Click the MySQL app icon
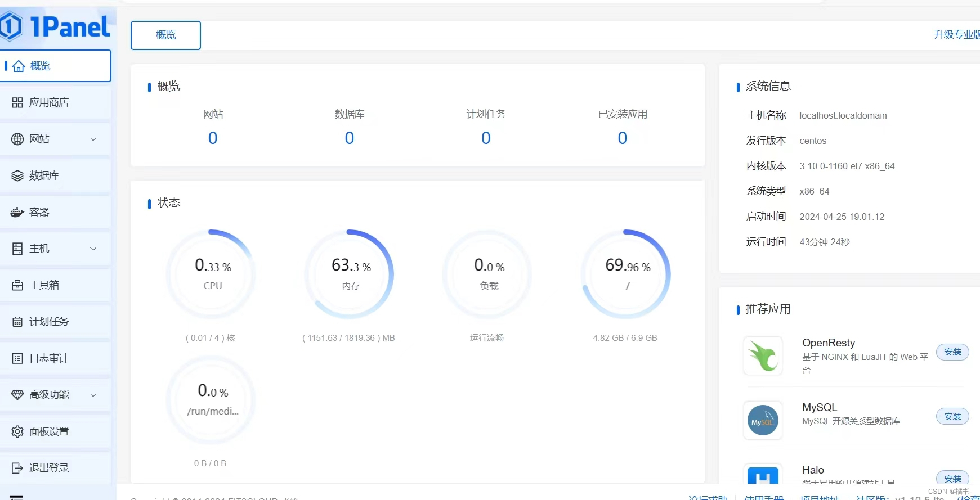The height and width of the screenshot is (500, 980). 763,420
